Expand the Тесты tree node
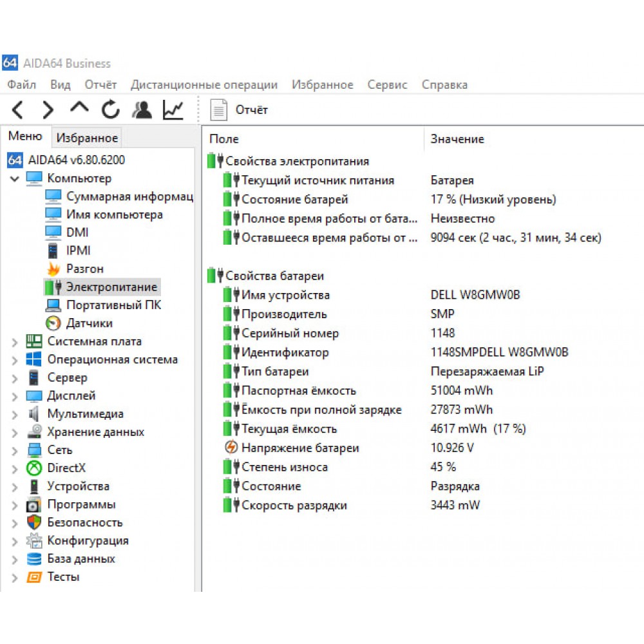 click(15, 578)
